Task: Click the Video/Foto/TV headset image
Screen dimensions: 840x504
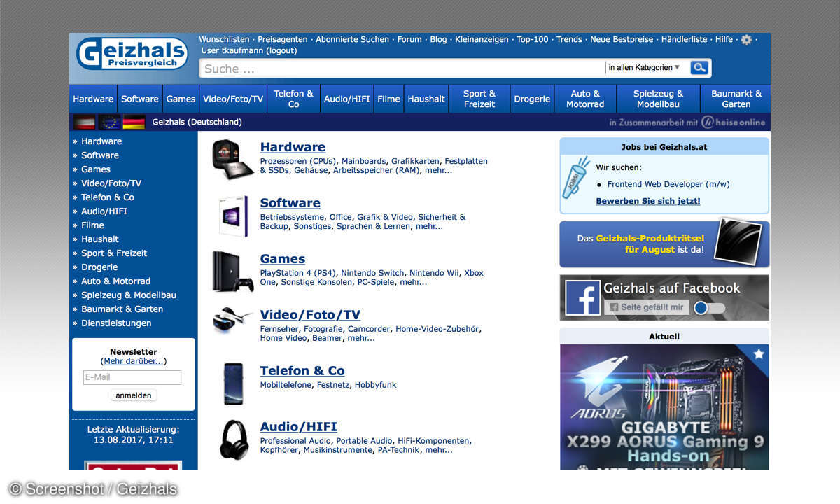Action: point(233,321)
